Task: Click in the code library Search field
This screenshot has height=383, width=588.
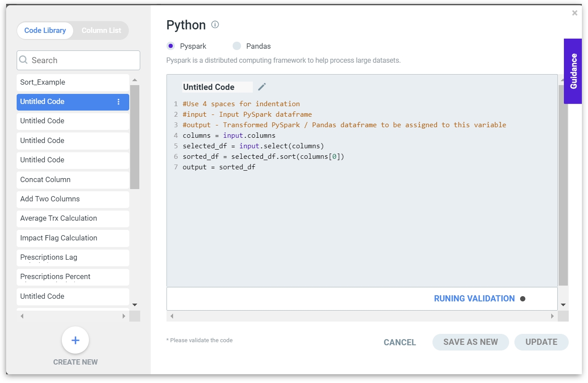Action: click(83, 61)
